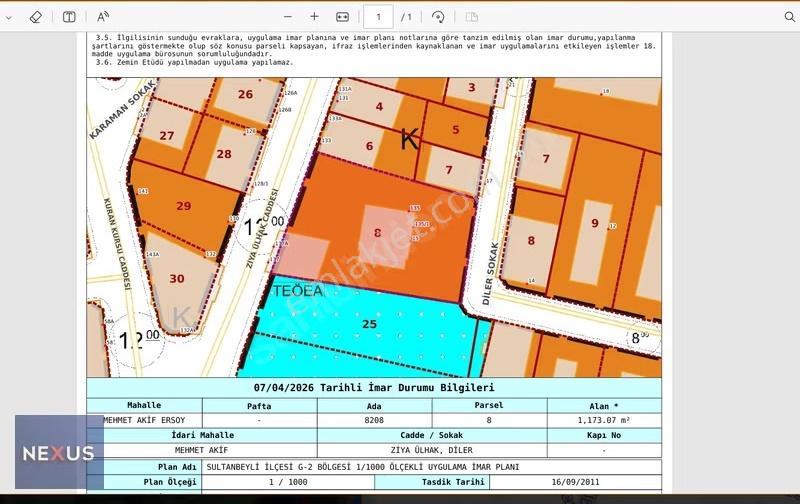The image size is (800, 504).
Task: Click the 'Plan Ölçeği' label
Action: pyautogui.click(x=170, y=482)
